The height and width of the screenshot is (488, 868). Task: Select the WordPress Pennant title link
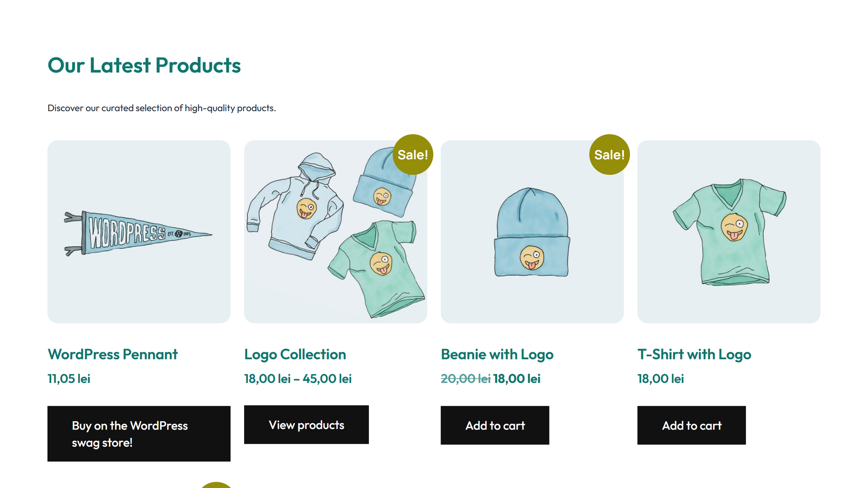point(112,354)
